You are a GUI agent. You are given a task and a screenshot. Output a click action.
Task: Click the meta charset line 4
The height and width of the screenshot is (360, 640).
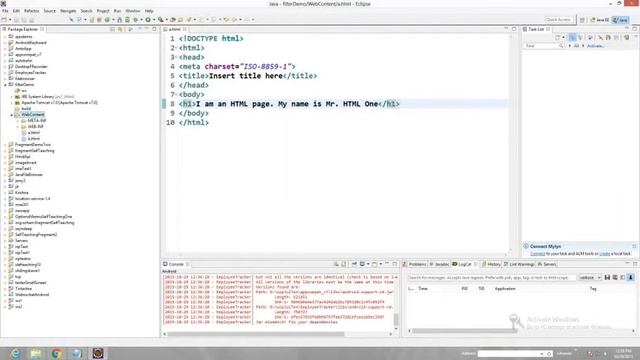(x=237, y=67)
